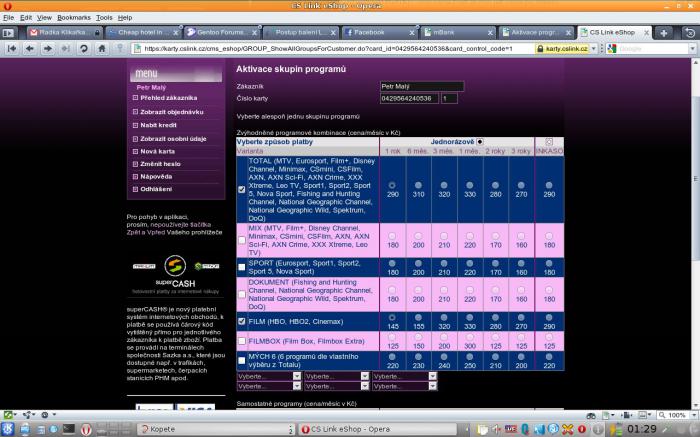This screenshot has width=700, height=437.
Task: Close the mBank tab
Action: (x=490, y=33)
